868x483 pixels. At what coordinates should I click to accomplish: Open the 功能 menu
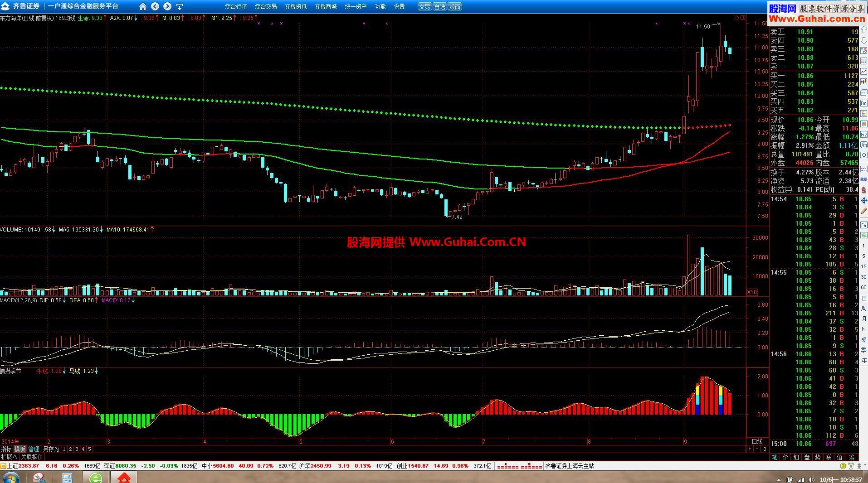click(x=380, y=6)
